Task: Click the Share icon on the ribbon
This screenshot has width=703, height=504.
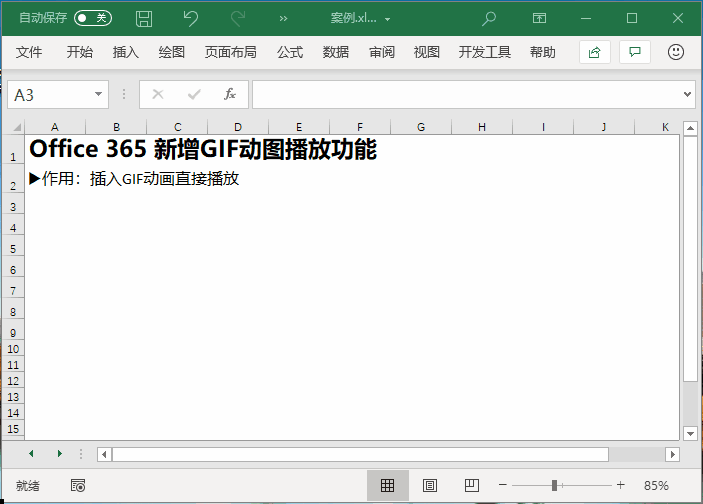Action: click(x=594, y=52)
